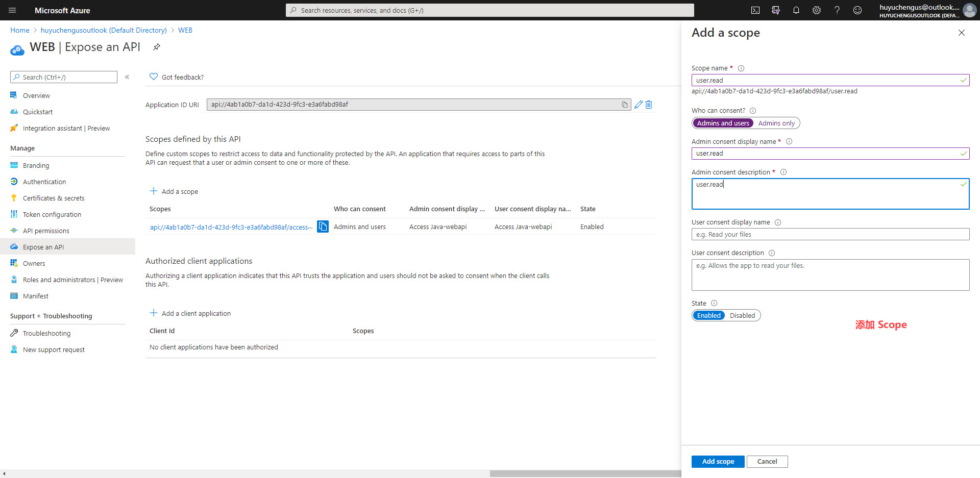Image resolution: width=980 pixels, height=478 pixels.
Task: Focus the User consent display name field
Action: tap(830, 235)
